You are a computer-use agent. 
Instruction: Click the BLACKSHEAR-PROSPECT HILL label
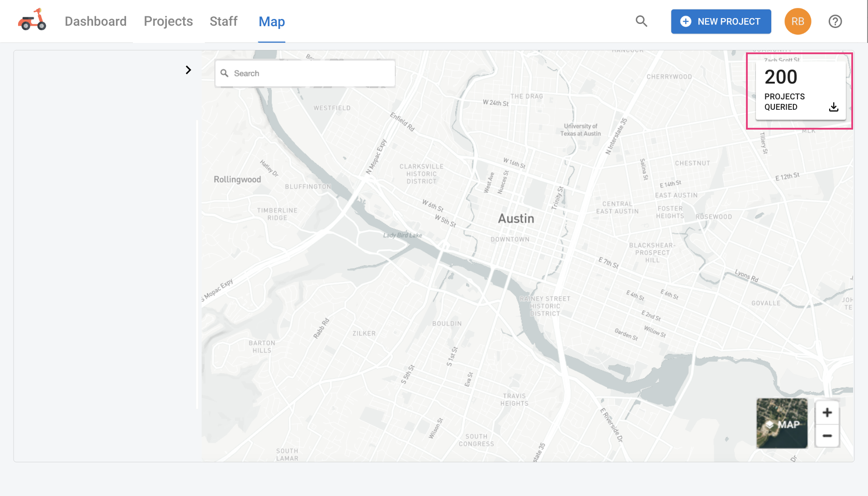[652, 253]
